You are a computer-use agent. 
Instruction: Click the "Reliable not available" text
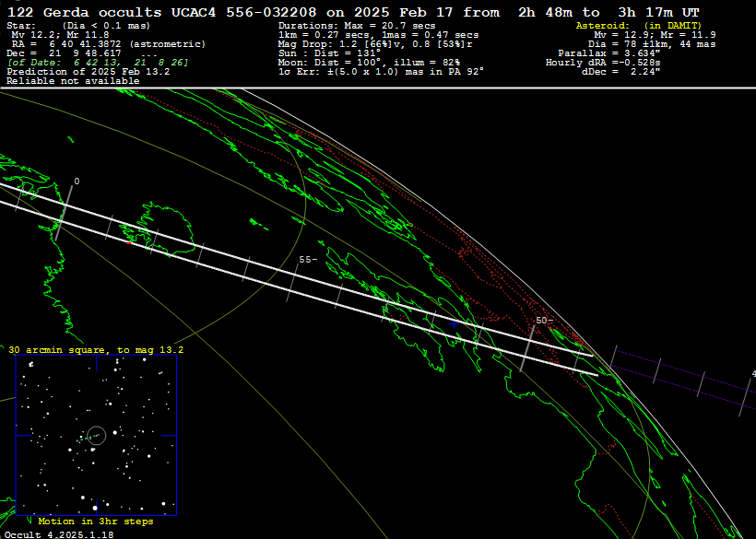(x=73, y=81)
